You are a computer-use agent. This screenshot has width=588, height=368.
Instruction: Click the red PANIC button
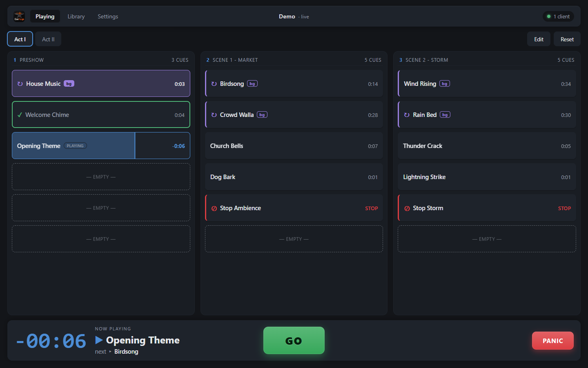[x=553, y=341]
